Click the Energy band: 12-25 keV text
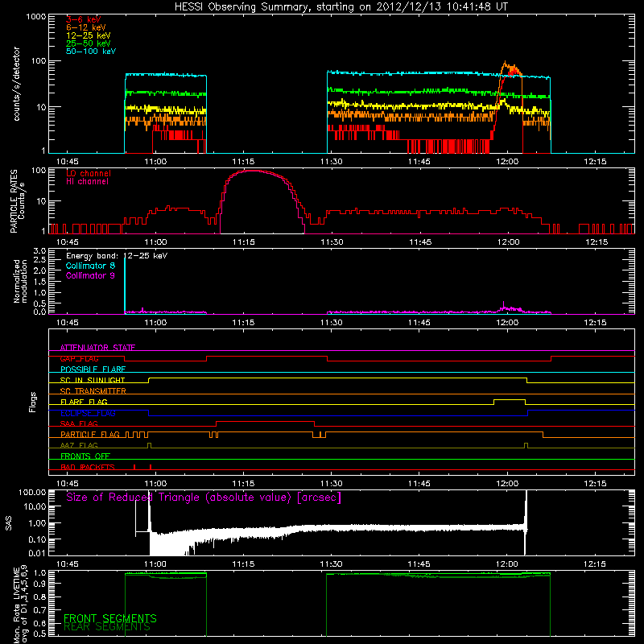The image size is (644, 644). point(117,256)
